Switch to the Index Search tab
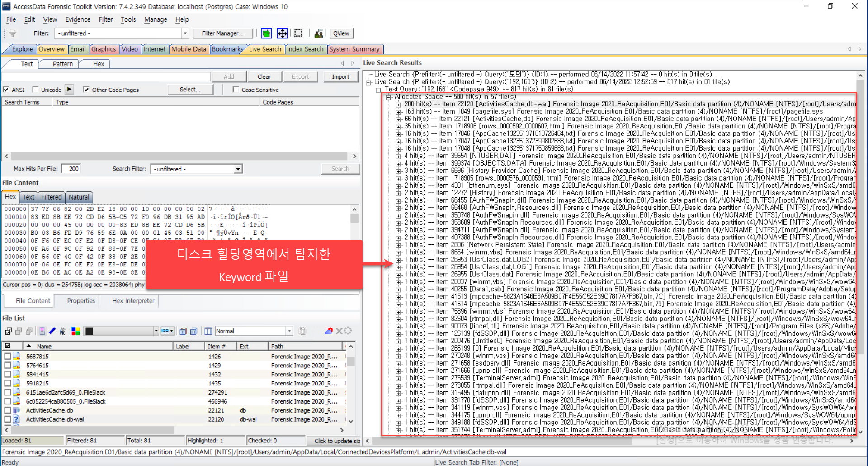The height and width of the screenshot is (466, 868). [305, 49]
